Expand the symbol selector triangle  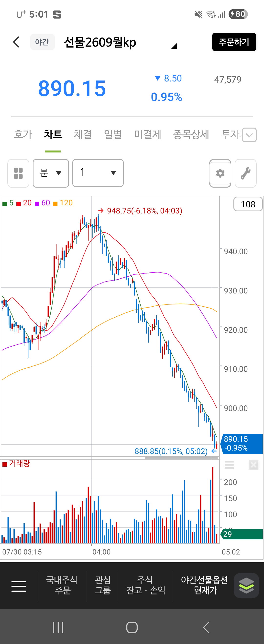[x=174, y=46]
